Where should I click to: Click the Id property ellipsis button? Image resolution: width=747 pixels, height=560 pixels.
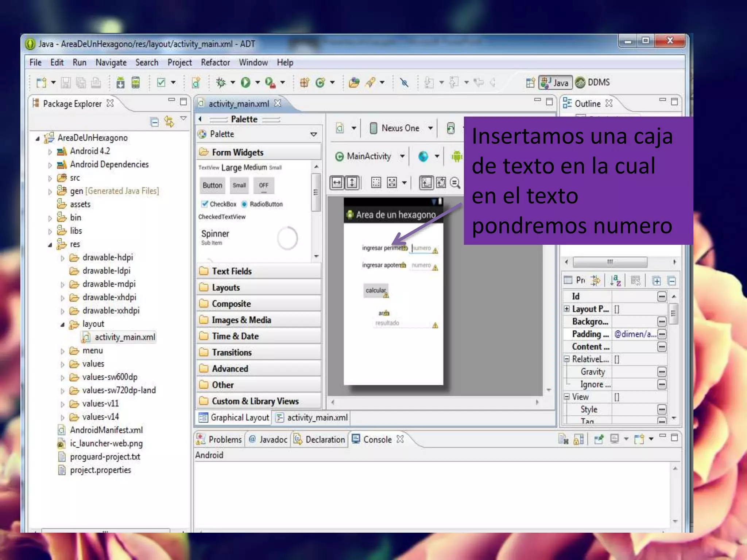[662, 296]
